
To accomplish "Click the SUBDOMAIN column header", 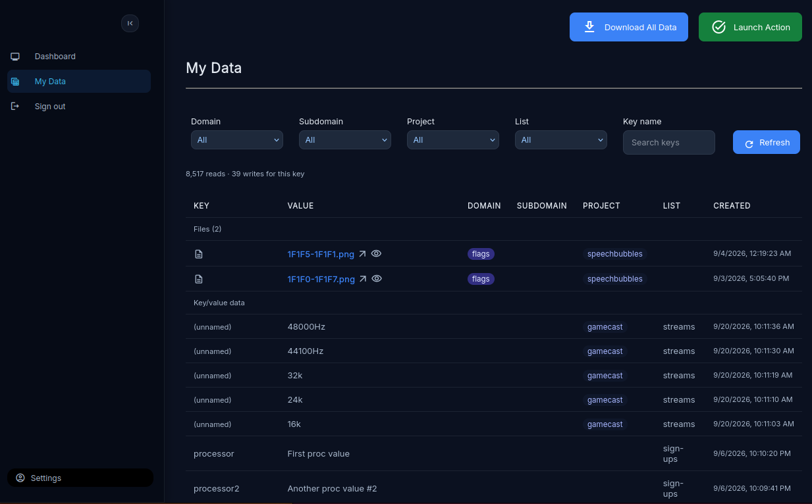I will [x=542, y=206].
